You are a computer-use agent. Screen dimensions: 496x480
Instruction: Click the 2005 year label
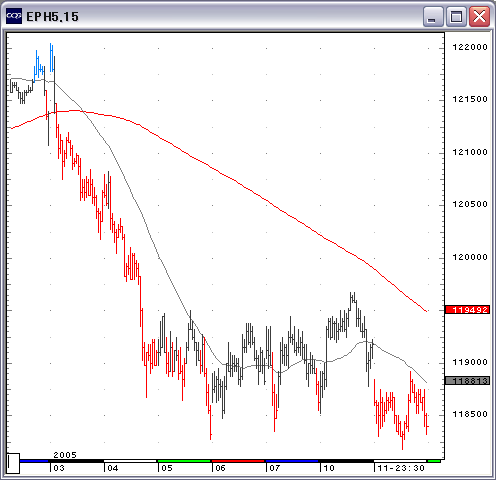65,455
